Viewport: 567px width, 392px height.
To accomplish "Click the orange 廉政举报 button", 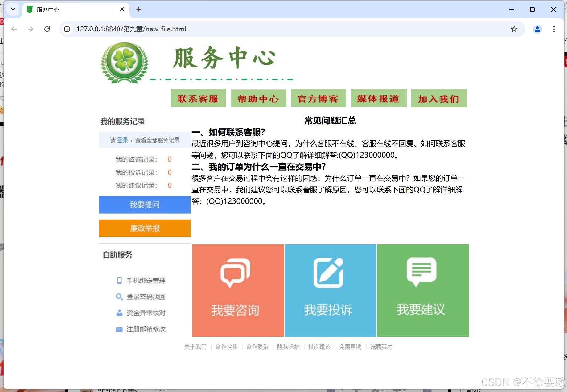I will click(x=144, y=228).
